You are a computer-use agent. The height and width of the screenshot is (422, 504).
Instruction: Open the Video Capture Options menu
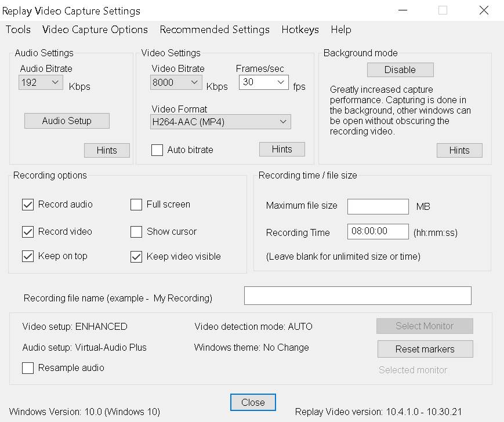pos(95,30)
